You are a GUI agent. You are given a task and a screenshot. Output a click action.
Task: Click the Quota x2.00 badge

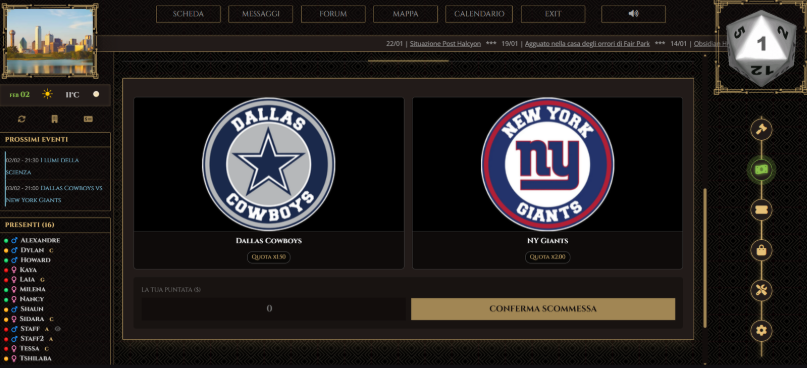548,257
